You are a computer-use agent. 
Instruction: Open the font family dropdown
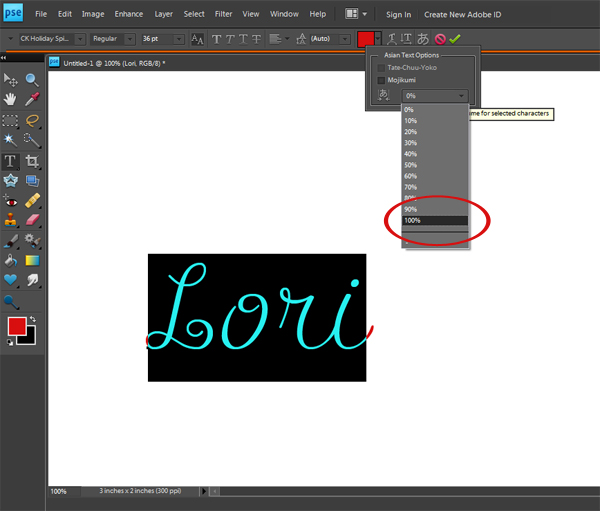click(80, 39)
